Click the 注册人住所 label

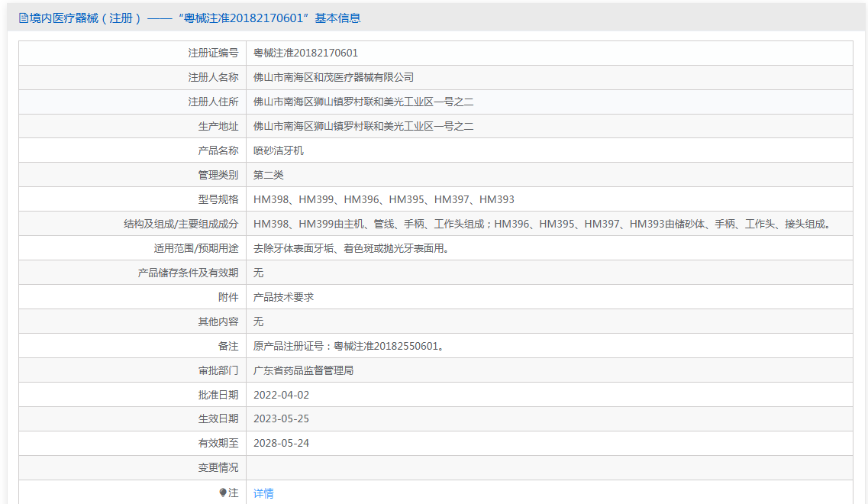click(x=213, y=102)
